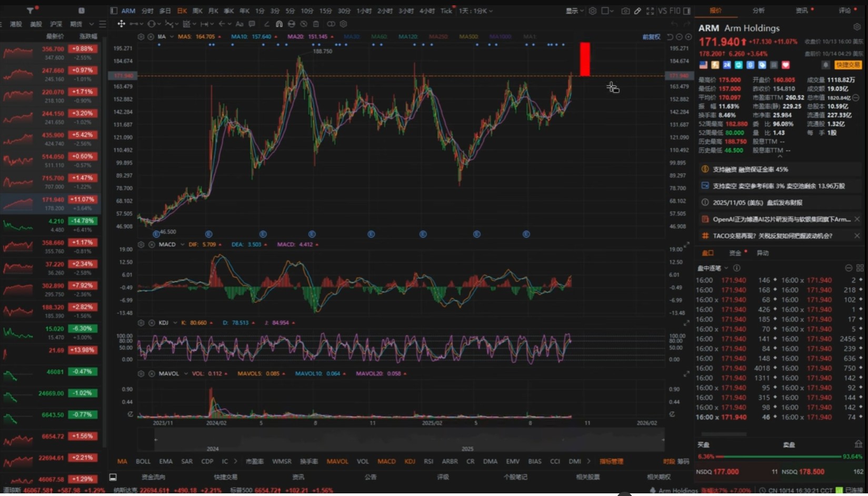Open the text annotation tool
This screenshot has width=868, height=496.
pyautogui.click(x=240, y=24)
